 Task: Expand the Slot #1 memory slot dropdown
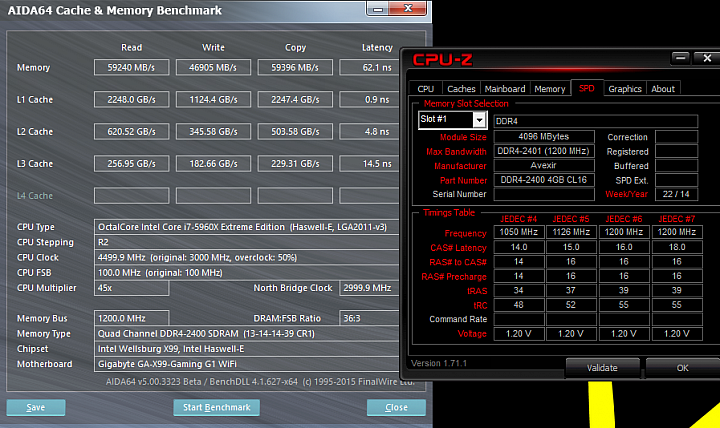tap(479, 120)
